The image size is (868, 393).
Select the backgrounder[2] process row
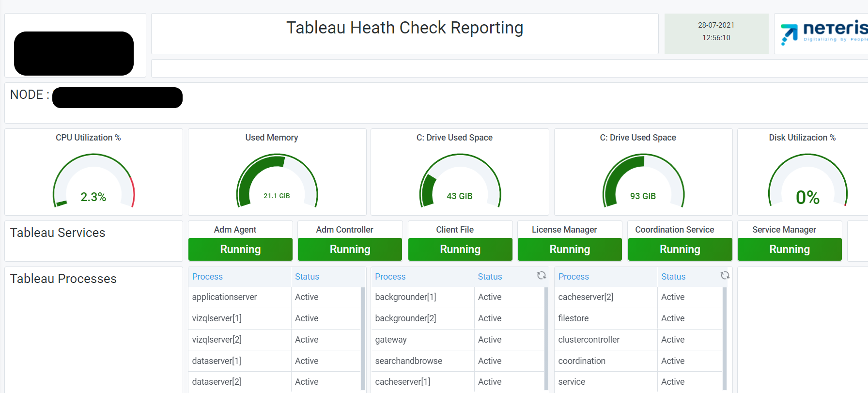tap(457, 318)
